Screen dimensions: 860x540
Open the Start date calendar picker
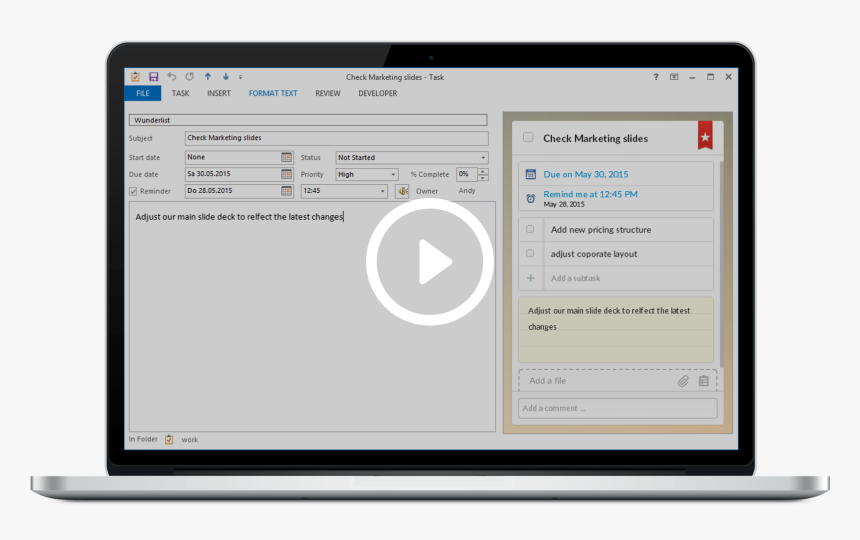286,157
